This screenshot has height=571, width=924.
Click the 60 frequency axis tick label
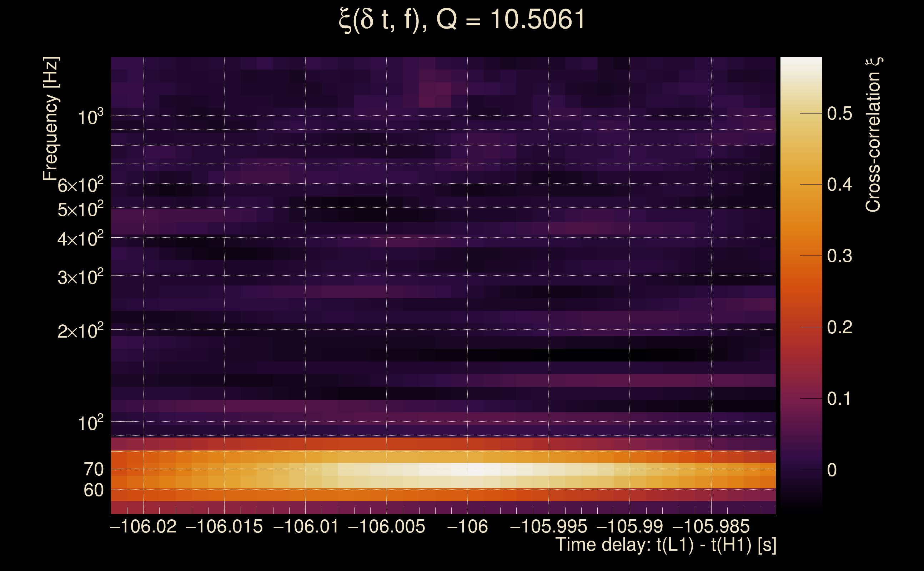pyautogui.click(x=93, y=490)
